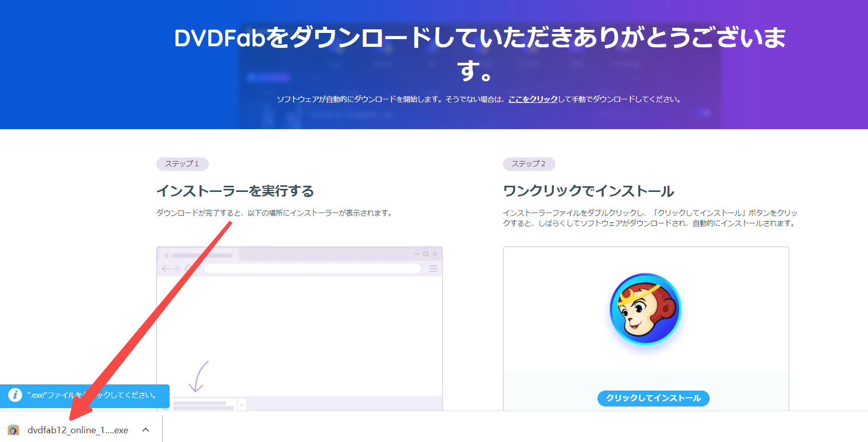This screenshot has height=442, width=868.
Task: Click the purple curved down arrow graphic
Action: click(198, 377)
